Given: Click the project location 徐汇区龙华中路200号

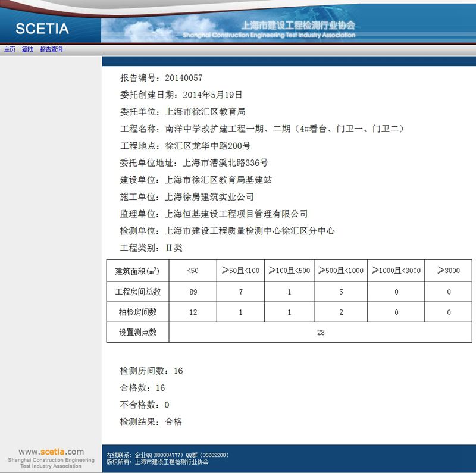Looking at the screenshot, I should click(x=208, y=146).
